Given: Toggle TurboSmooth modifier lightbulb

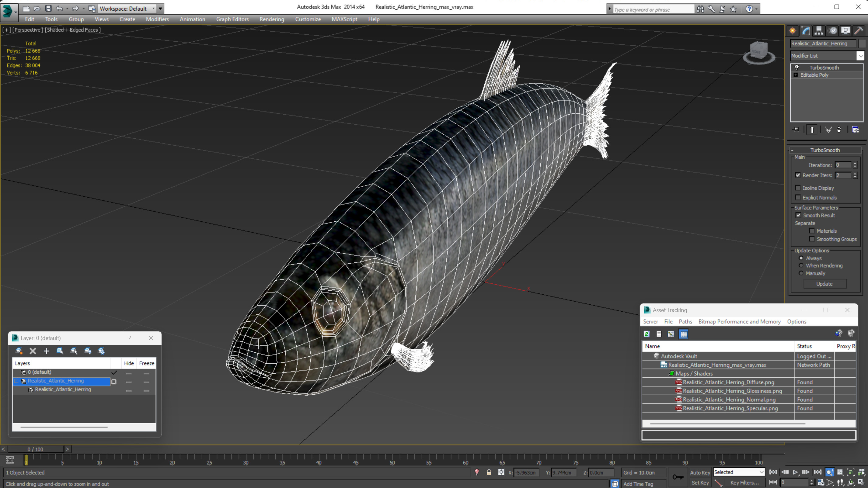Looking at the screenshot, I should click(797, 67).
